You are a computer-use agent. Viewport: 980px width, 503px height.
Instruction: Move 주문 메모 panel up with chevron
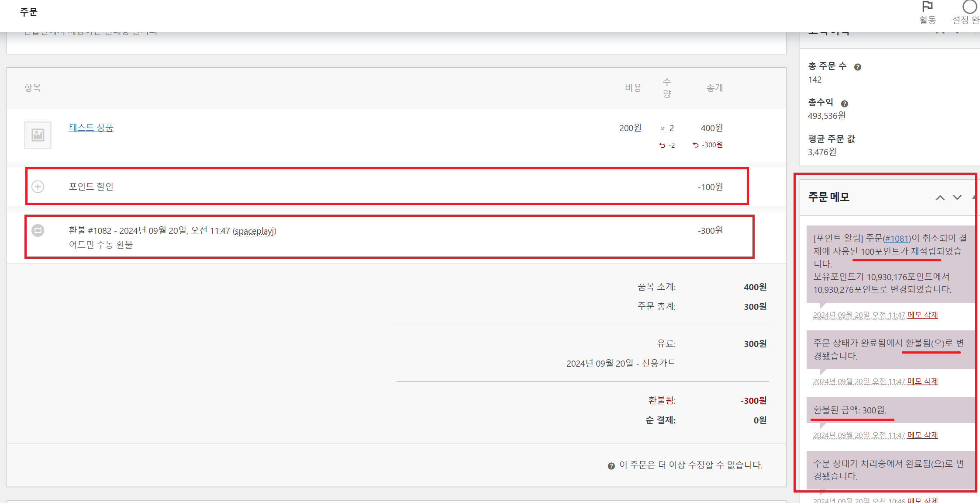point(940,198)
